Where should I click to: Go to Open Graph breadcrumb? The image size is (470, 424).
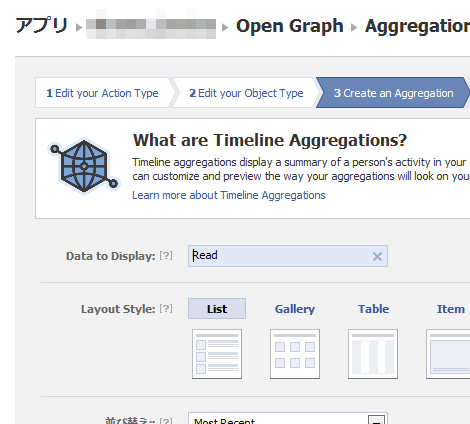pyautogui.click(x=290, y=26)
